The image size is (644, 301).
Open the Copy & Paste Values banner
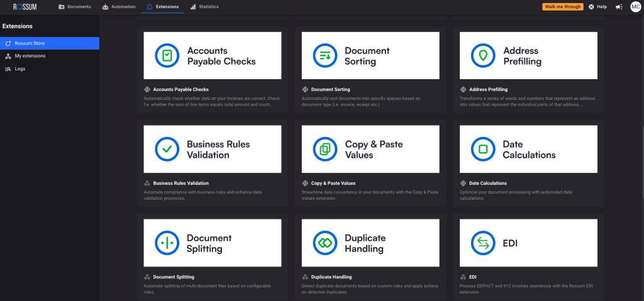tap(370, 149)
